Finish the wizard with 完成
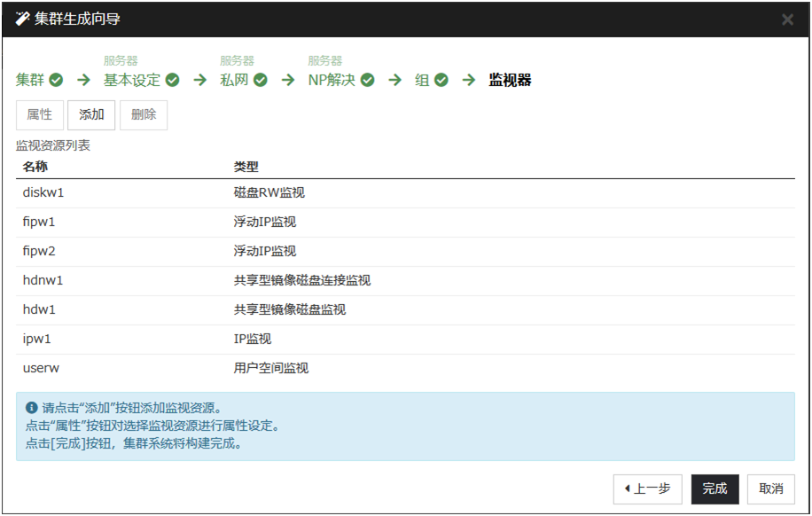The height and width of the screenshot is (516, 812). click(x=714, y=489)
